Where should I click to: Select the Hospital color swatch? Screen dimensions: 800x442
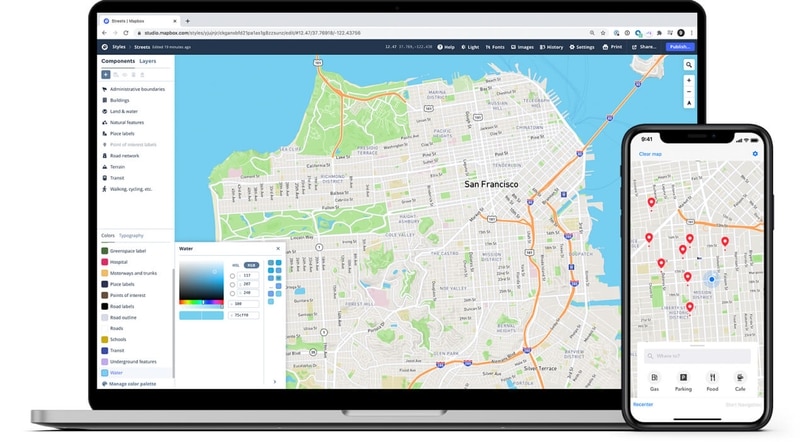tap(105, 262)
